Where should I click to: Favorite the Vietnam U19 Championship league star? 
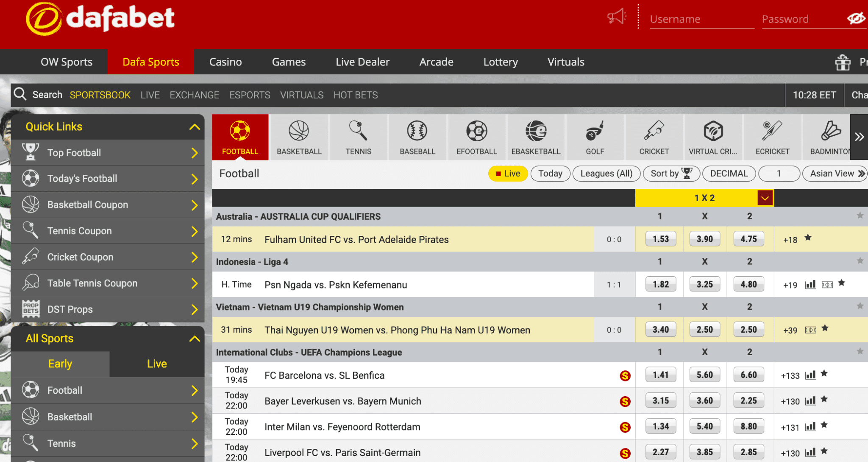click(x=860, y=306)
